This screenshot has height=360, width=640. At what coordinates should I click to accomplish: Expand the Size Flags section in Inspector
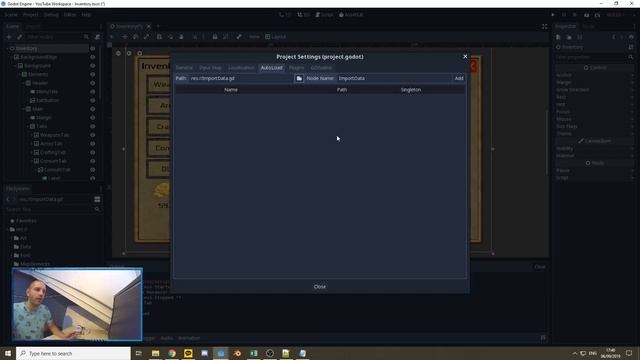coord(594,127)
